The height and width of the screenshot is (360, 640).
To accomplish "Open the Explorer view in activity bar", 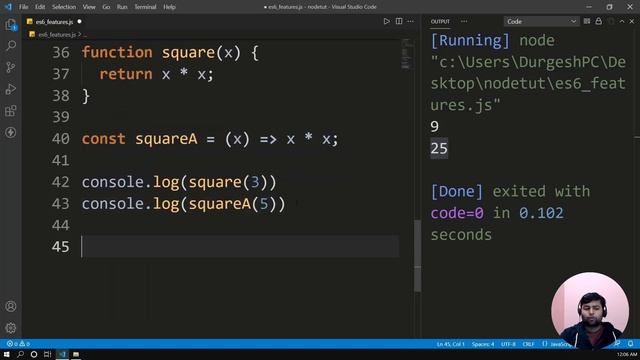I will [11, 25].
